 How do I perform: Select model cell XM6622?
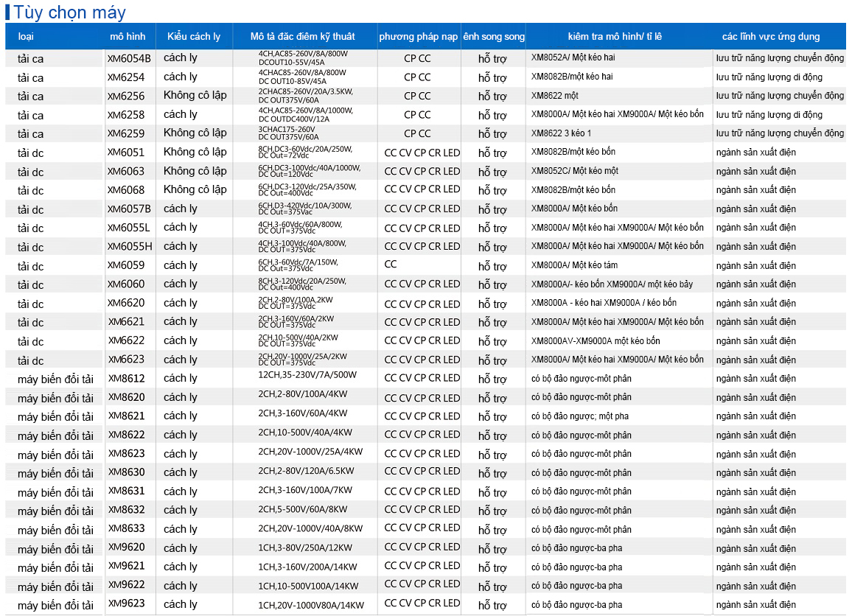click(126, 340)
